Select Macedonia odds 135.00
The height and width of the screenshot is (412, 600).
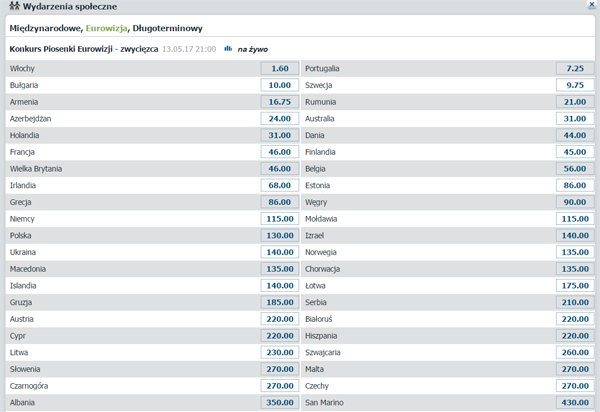[280, 269]
